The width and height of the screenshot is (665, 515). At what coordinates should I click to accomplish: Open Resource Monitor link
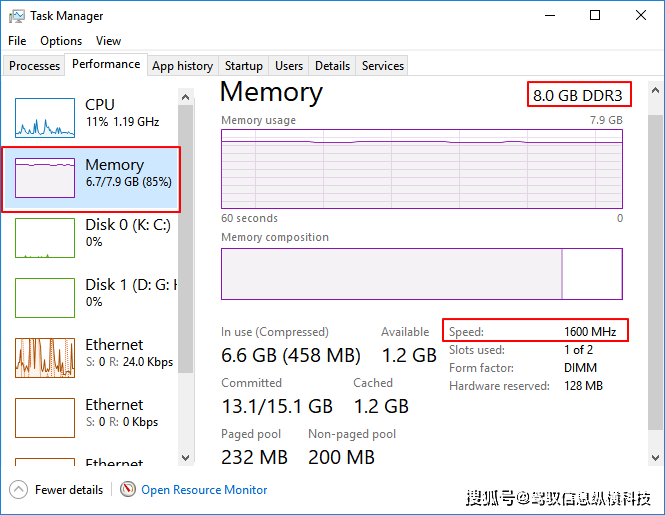click(204, 490)
